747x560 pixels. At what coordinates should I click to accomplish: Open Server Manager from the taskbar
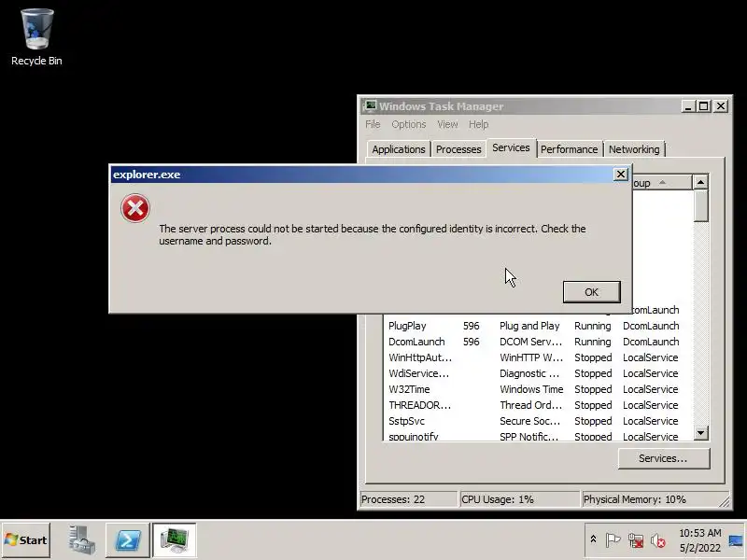click(80, 539)
